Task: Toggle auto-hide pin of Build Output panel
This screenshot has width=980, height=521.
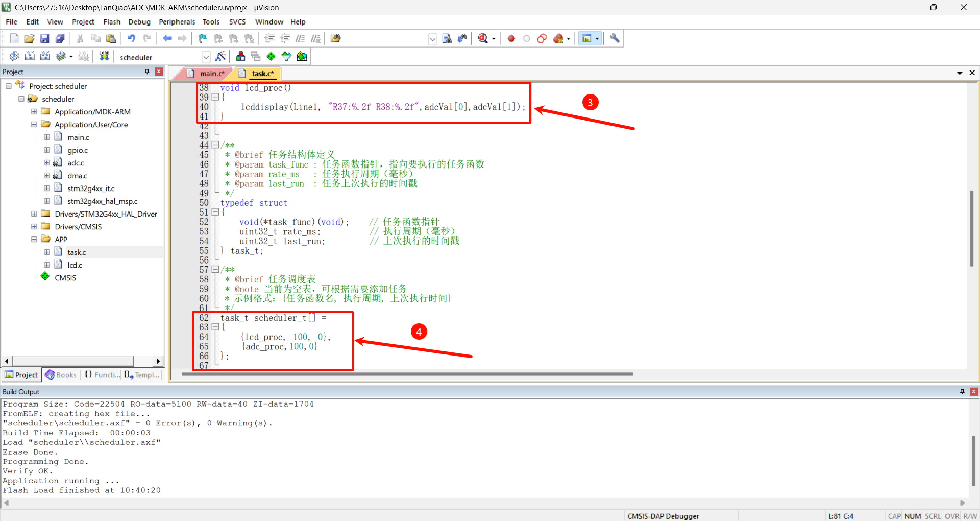Action: pyautogui.click(x=962, y=392)
